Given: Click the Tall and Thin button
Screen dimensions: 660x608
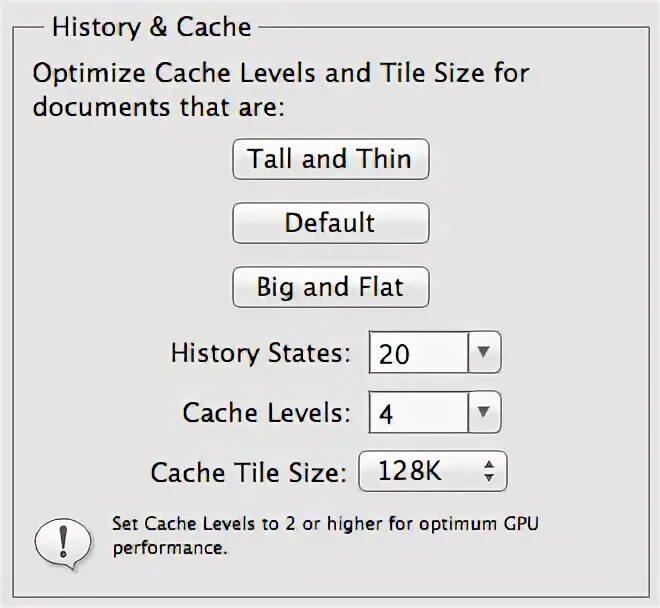Looking at the screenshot, I should 331,159.
